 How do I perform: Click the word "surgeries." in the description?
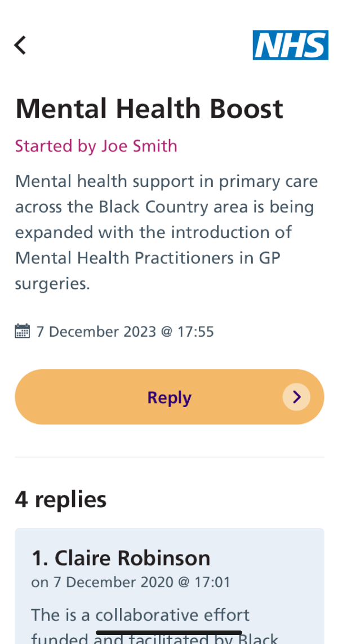tap(52, 284)
